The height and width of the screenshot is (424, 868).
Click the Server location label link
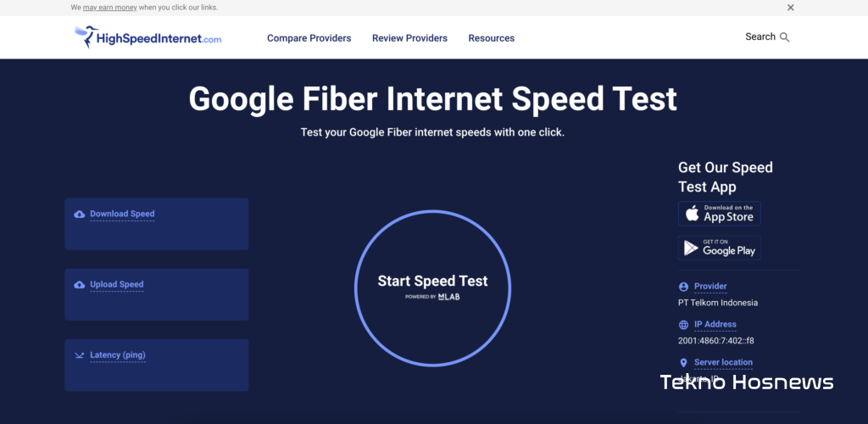tap(723, 363)
